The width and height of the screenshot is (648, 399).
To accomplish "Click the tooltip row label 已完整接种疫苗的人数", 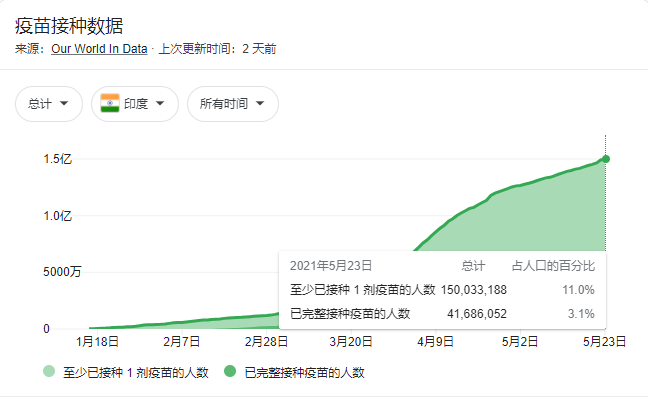I will (x=350, y=314).
